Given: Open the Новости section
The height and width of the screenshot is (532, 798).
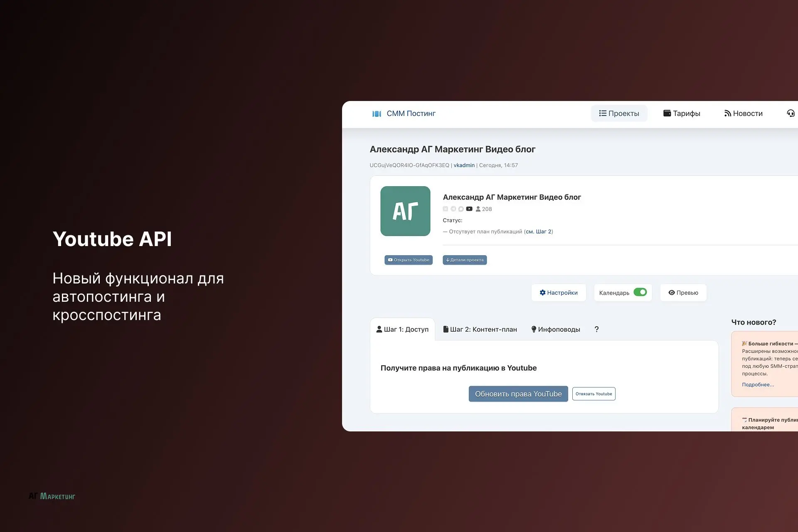Looking at the screenshot, I should point(743,113).
